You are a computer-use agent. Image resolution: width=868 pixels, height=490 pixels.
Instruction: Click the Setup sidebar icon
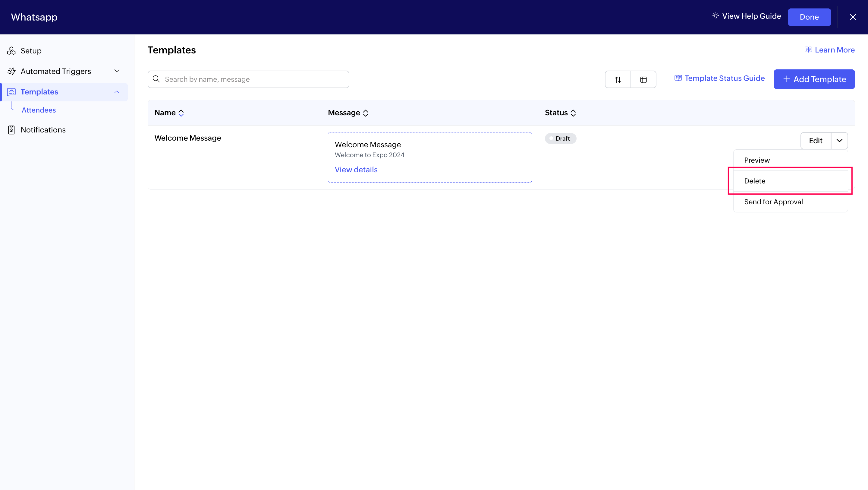pos(11,51)
